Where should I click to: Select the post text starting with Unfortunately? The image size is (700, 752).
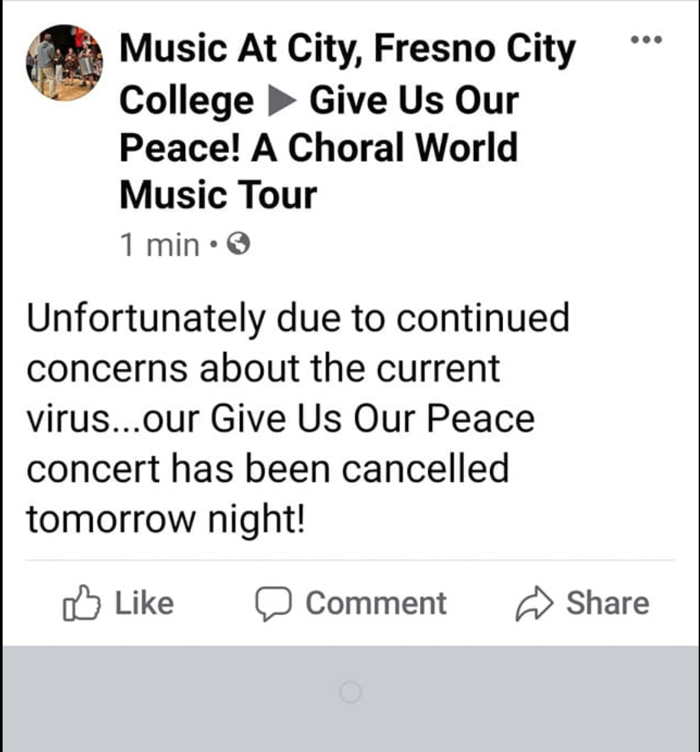[298, 319]
